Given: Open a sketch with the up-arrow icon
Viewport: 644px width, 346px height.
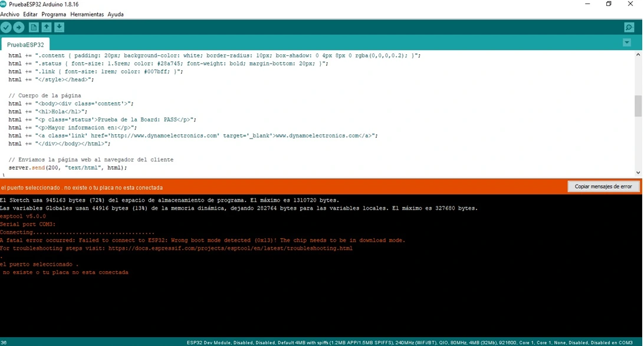Looking at the screenshot, I should point(47,28).
